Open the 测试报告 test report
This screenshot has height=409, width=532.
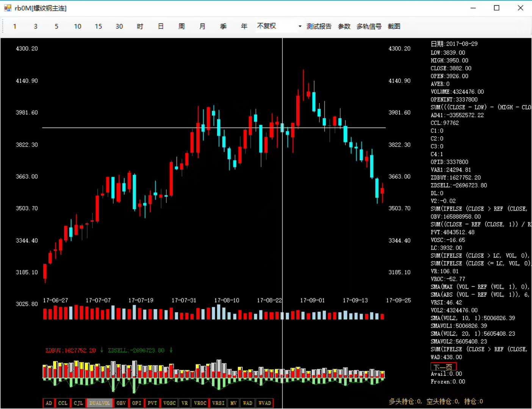(x=319, y=26)
